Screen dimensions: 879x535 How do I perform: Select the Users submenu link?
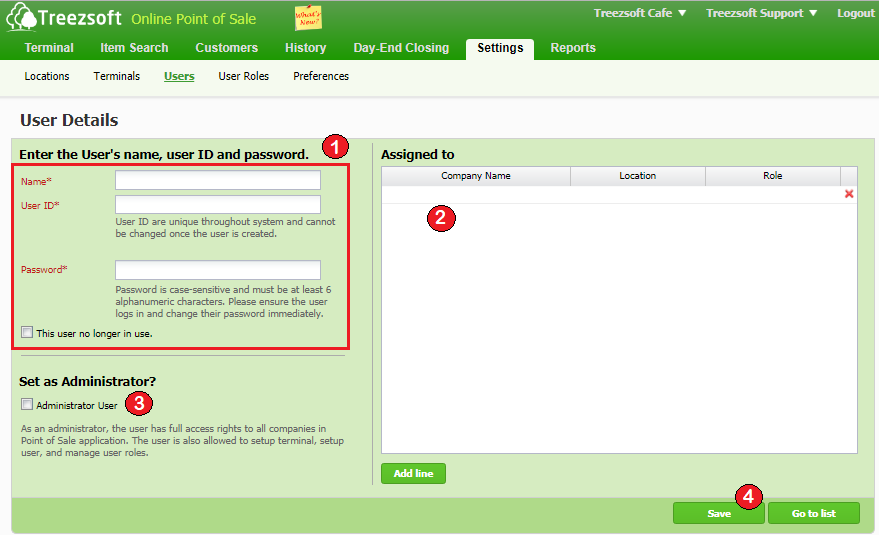point(179,76)
